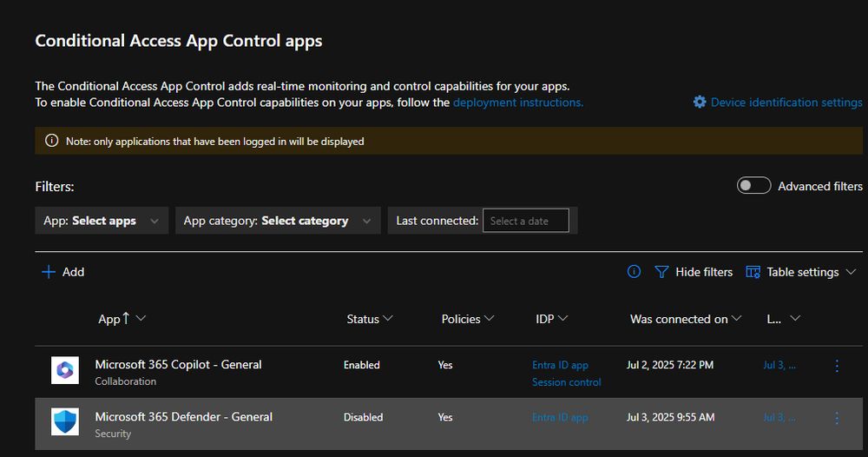Viewport: 868px width, 457px height.
Task: Open the App: Select apps filter dropdown
Action: pos(102,221)
